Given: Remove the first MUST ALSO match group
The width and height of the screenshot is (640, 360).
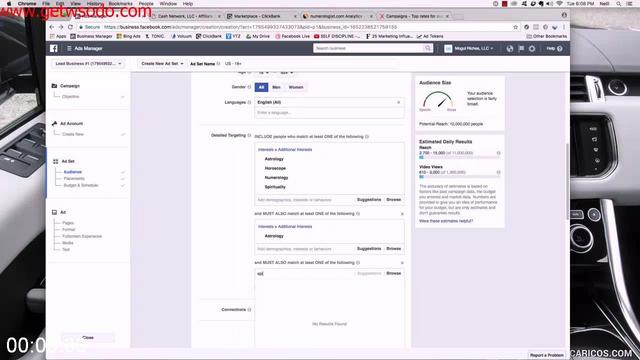Looking at the screenshot, I should tap(402, 214).
